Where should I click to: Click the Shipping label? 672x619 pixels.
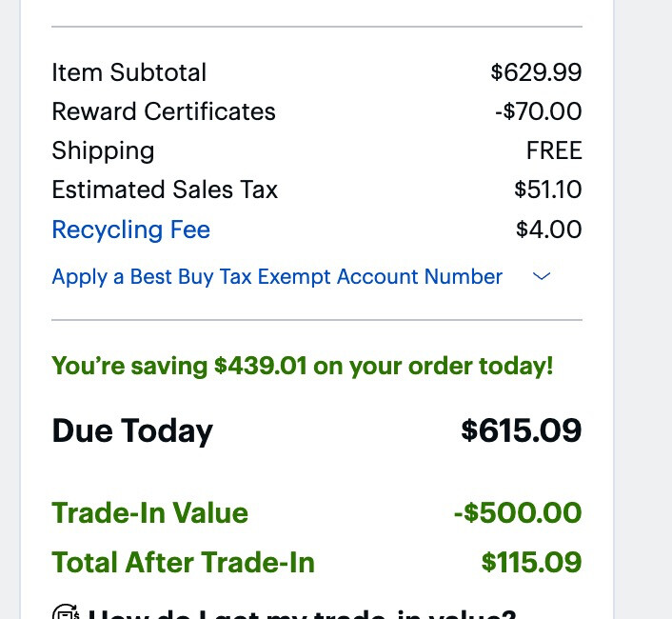(x=103, y=150)
